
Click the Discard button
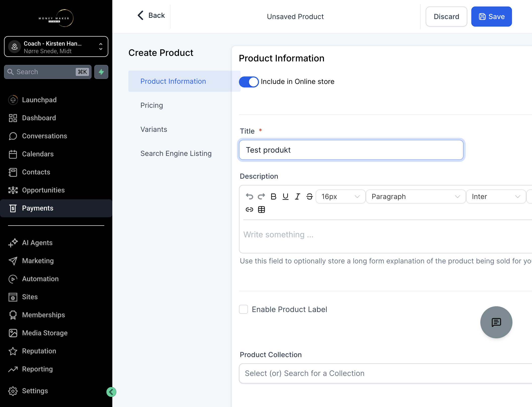(x=446, y=17)
